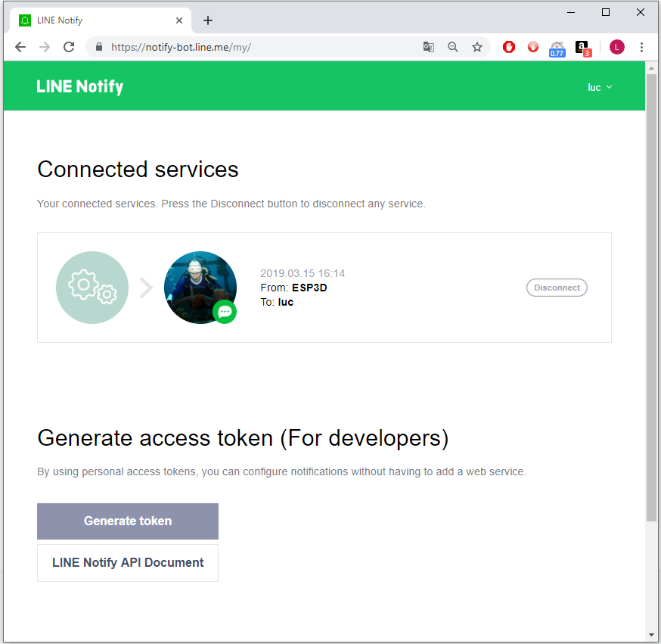The image size is (661, 644).
Task: Open the LINE Notify API Document link
Action: point(128,563)
